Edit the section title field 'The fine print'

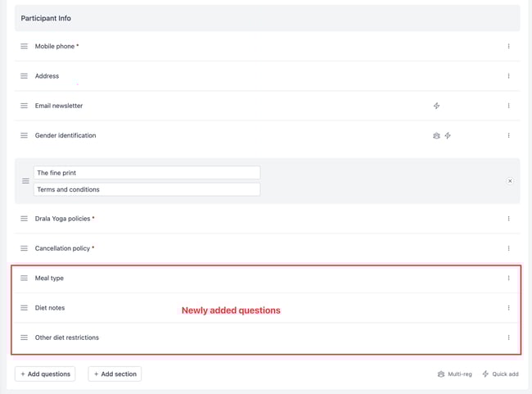tap(147, 173)
